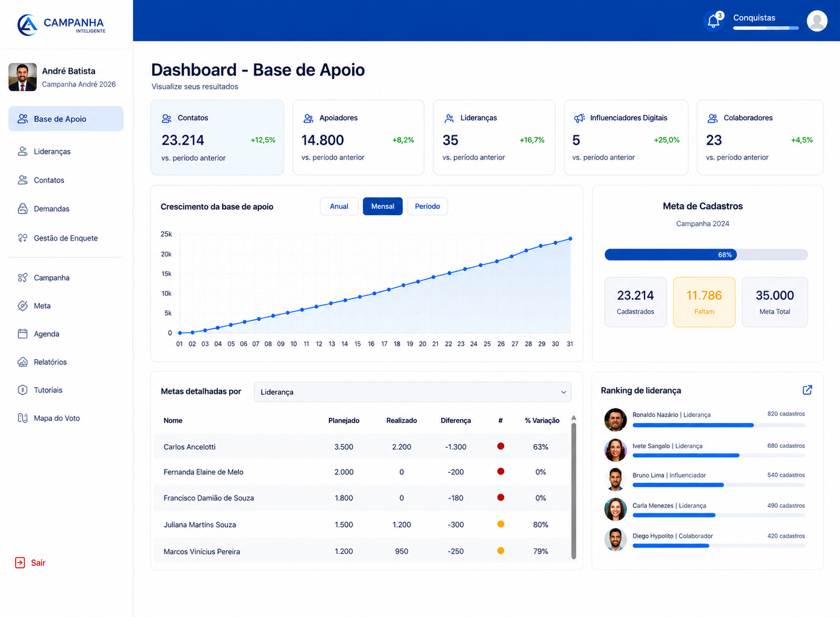
Task: Click the Apoiadores card icon
Action: (x=308, y=118)
